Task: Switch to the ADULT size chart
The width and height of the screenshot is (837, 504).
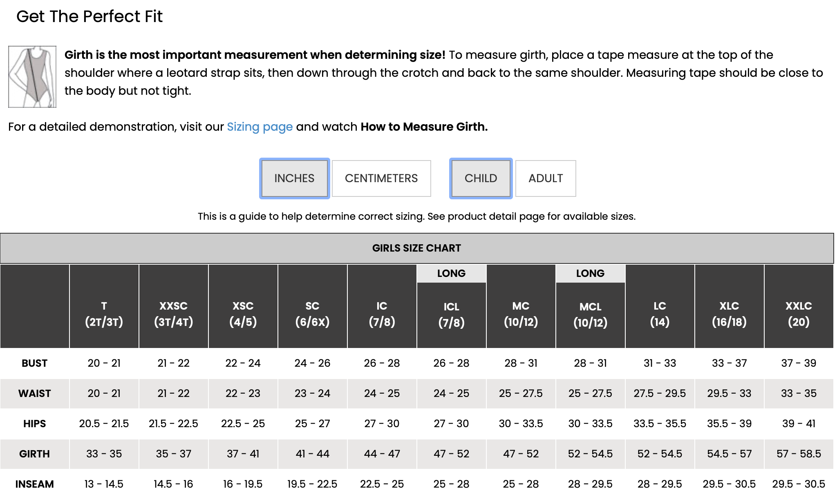Action: tap(546, 178)
